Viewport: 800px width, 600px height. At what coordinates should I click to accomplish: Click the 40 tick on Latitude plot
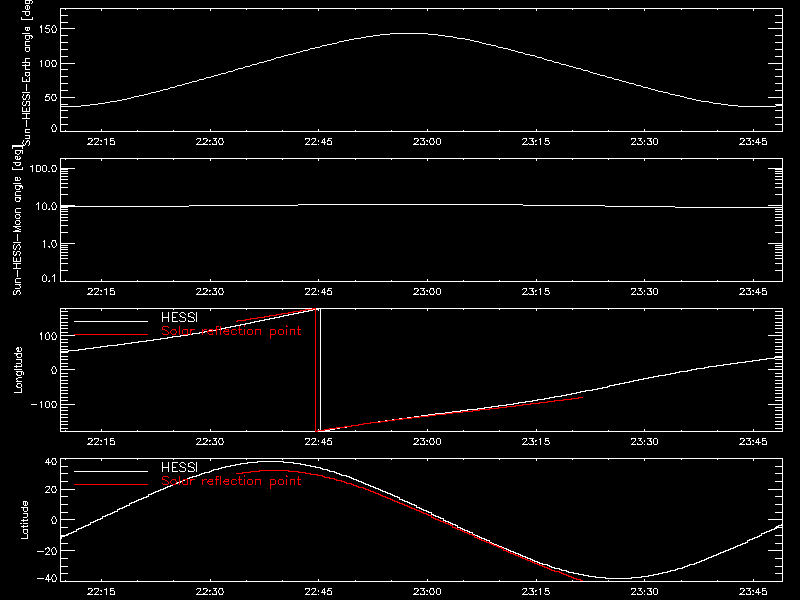pos(51,462)
